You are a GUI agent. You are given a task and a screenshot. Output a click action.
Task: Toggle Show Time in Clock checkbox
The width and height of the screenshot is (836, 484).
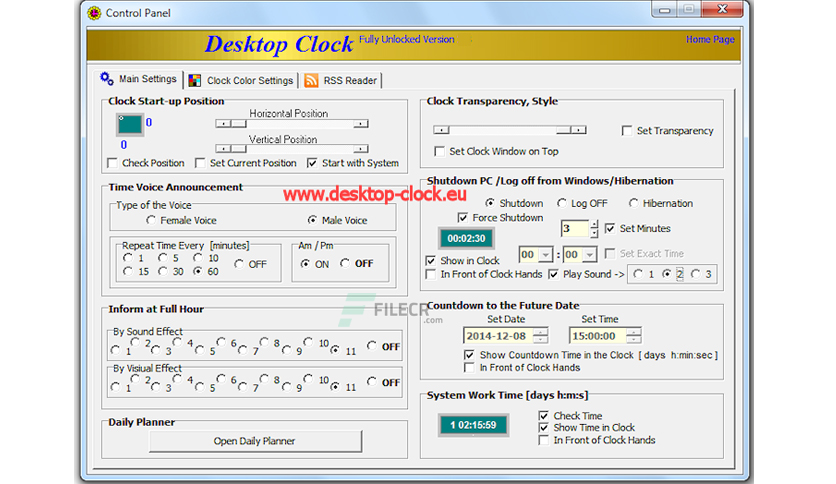[x=543, y=427]
